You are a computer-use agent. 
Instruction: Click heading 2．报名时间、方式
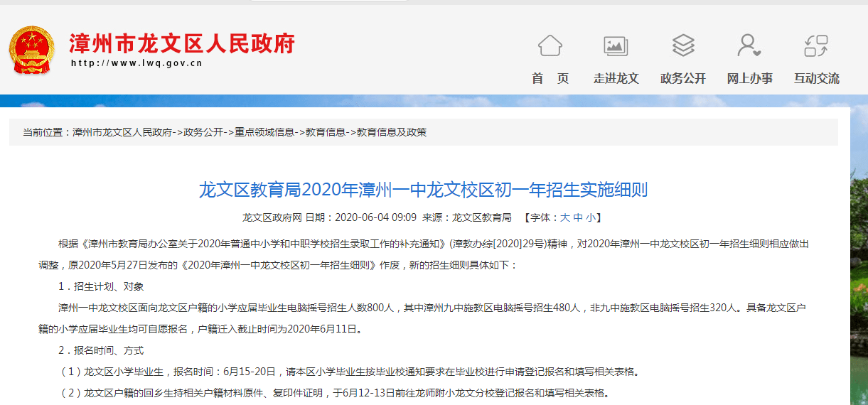(101, 350)
